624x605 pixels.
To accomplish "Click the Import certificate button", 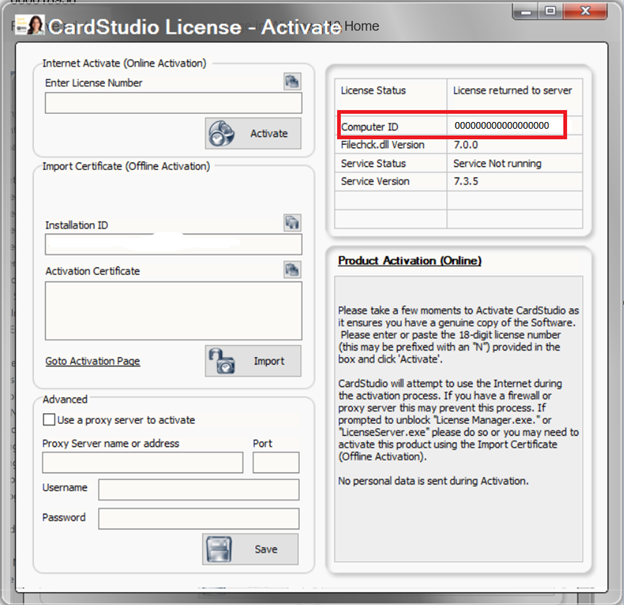I will 253,361.
